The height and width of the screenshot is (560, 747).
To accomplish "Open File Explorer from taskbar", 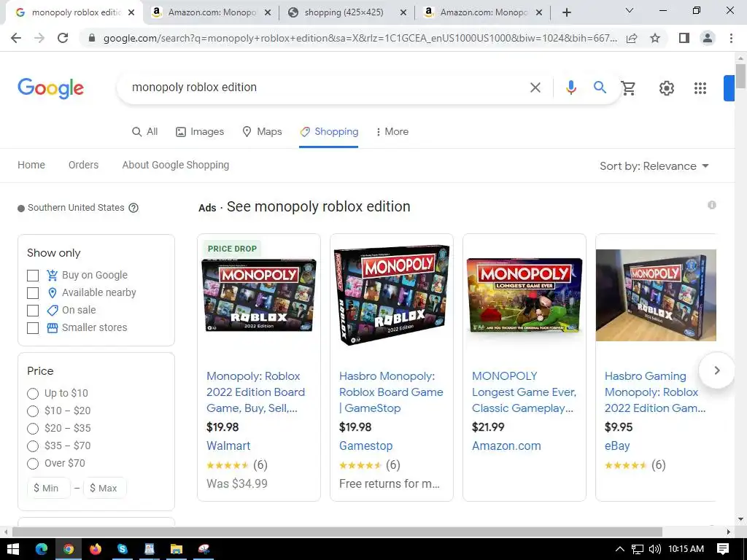I will [177, 549].
